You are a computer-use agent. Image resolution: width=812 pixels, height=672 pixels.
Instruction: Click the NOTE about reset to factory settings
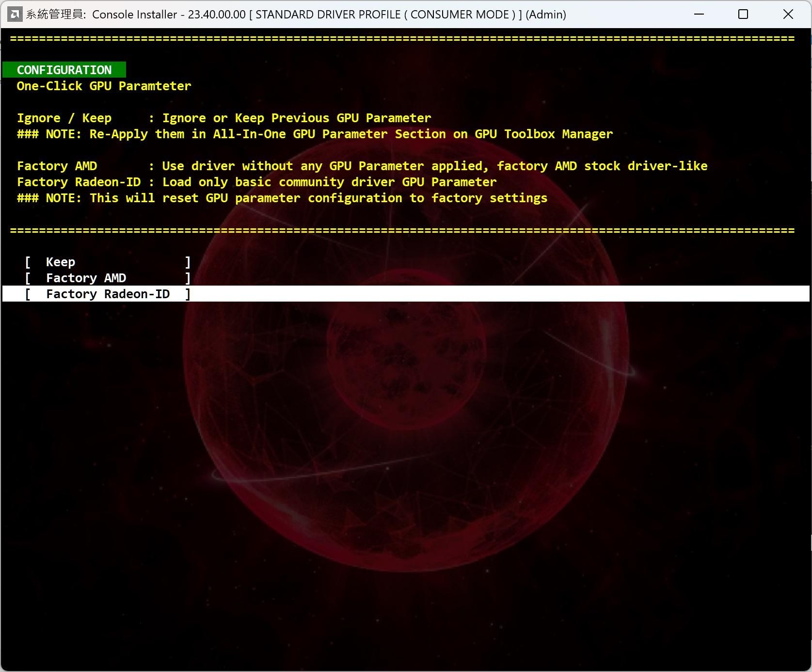(282, 198)
